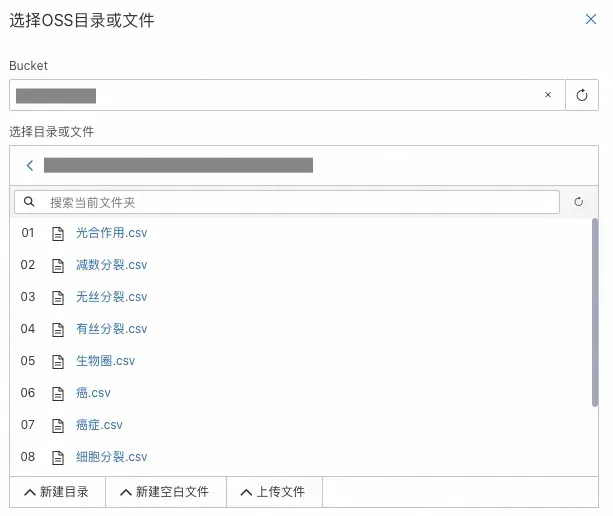The image size is (613, 516).
Task: Close the 选择OSS目录或文件 dialog
Action: click(x=591, y=19)
